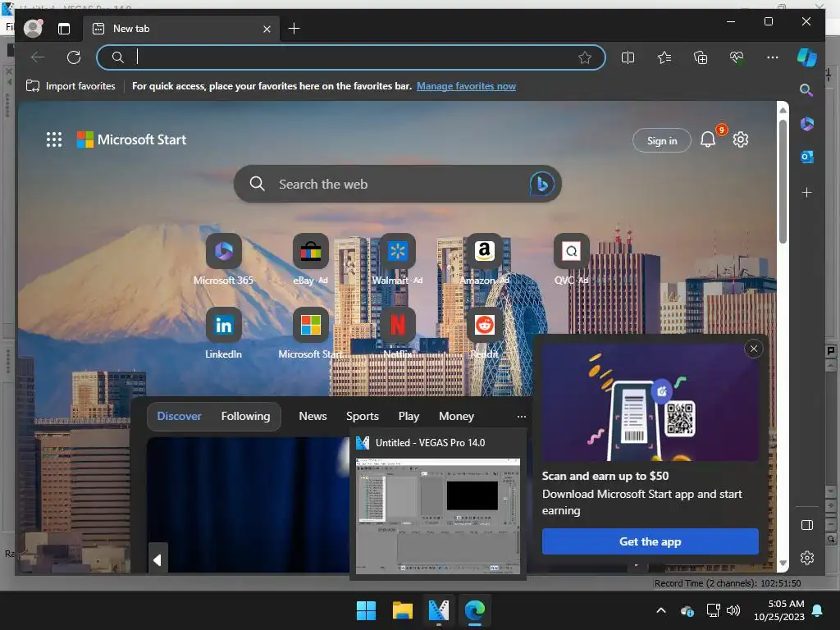Viewport: 840px width, 630px height.
Task: Open Windows notification center bell
Action: click(818, 610)
